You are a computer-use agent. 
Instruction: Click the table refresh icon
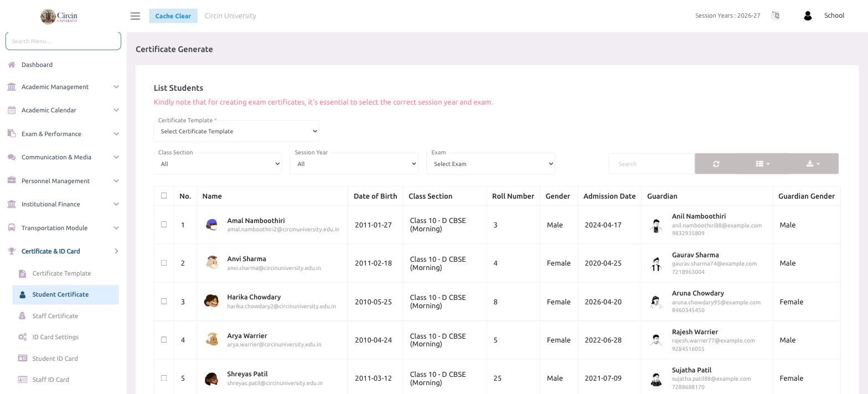716,164
